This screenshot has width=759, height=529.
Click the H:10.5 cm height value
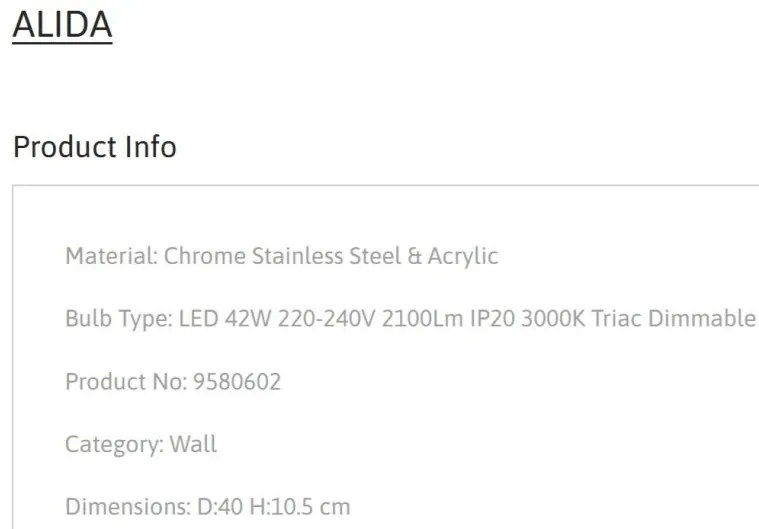pos(300,507)
